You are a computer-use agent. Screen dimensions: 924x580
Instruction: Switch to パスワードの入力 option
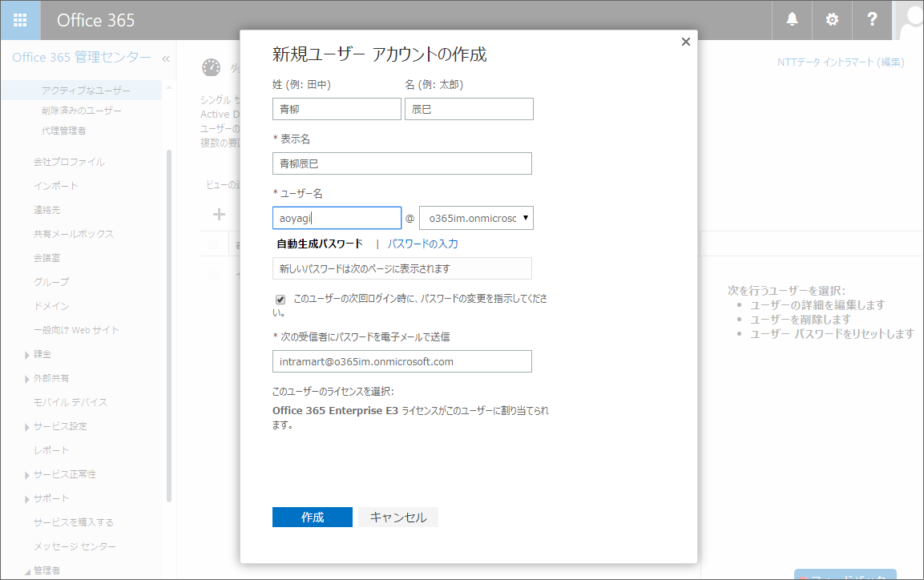(x=422, y=244)
